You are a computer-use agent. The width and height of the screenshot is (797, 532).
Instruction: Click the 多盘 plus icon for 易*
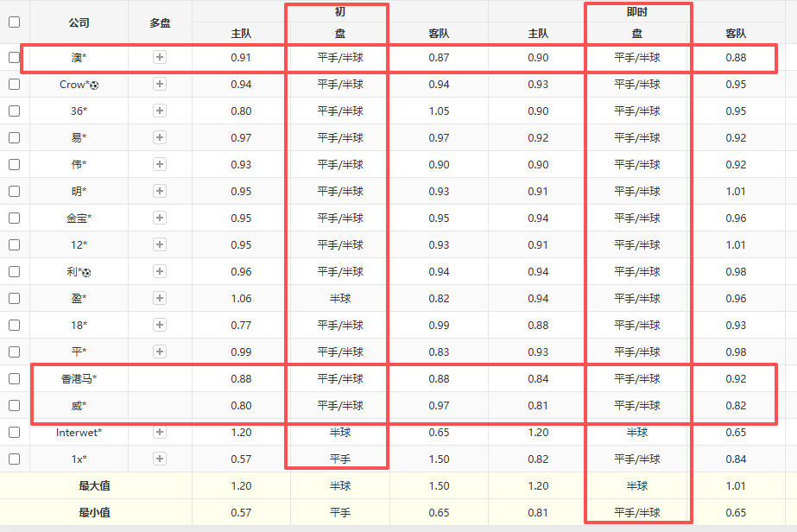point(160,138)
